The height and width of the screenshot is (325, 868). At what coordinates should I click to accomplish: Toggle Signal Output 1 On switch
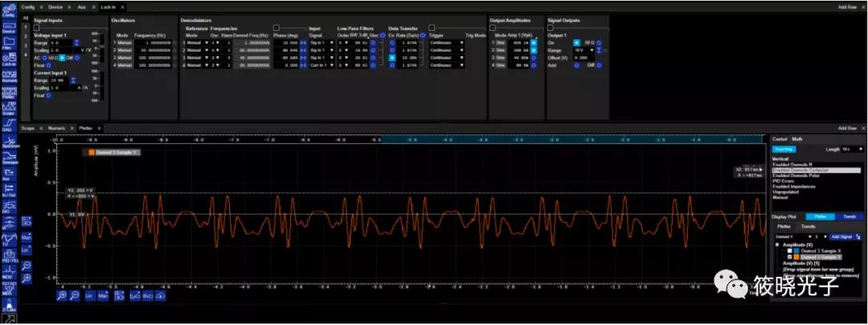pos(577,41)
